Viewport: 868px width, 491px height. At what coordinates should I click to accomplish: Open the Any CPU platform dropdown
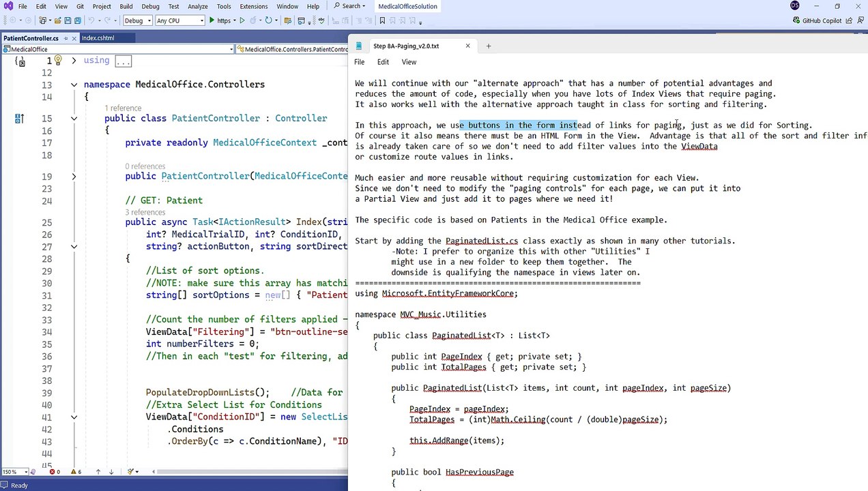click(179, 20)
